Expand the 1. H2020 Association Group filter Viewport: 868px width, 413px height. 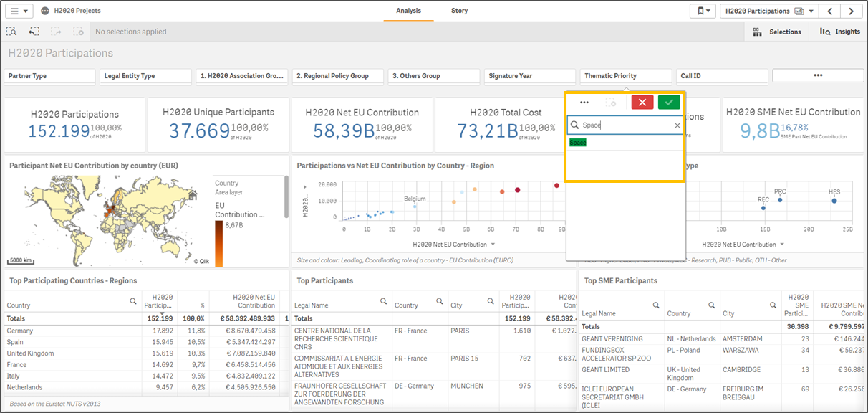243,76
